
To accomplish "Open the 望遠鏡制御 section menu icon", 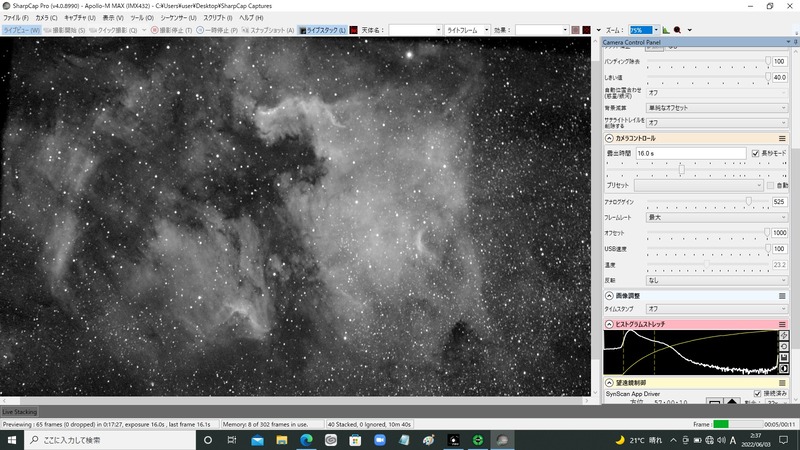I will [x=782, y=383].
